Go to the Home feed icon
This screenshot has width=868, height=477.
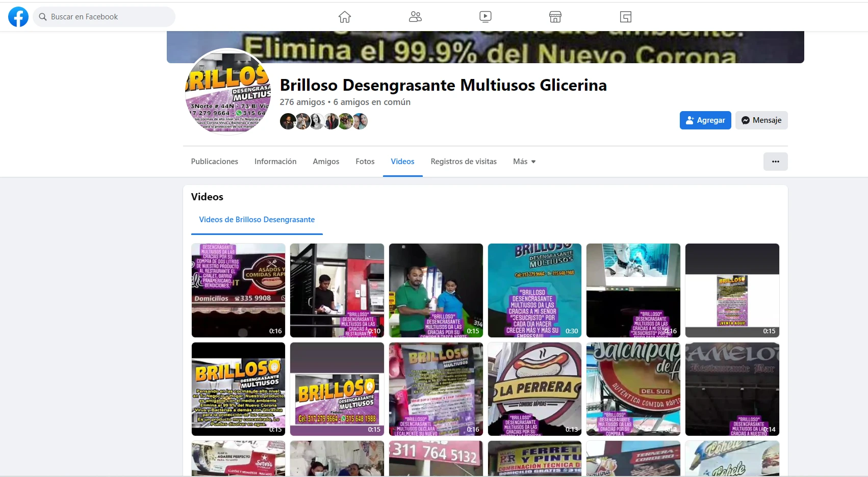point(345,17)
